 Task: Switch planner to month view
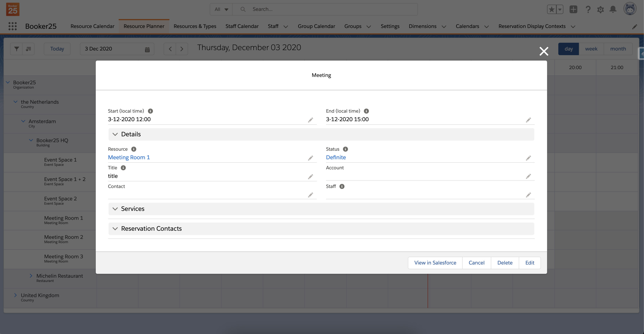[618, 49]
